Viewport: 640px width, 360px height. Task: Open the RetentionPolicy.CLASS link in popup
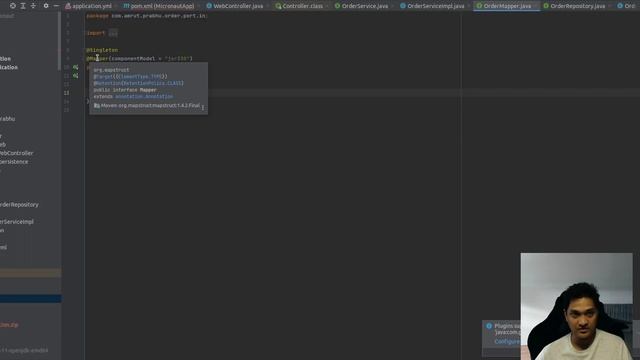pyautogui.click(x=152, y=83)
